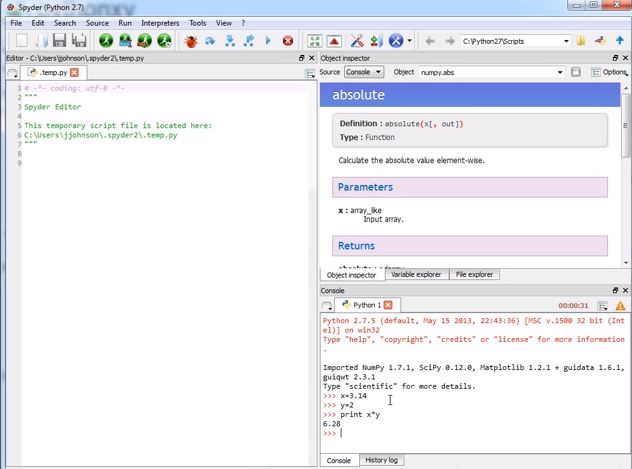Start debugging with the bug icon
Screen dimensions: 632x469
click(190, 41)
